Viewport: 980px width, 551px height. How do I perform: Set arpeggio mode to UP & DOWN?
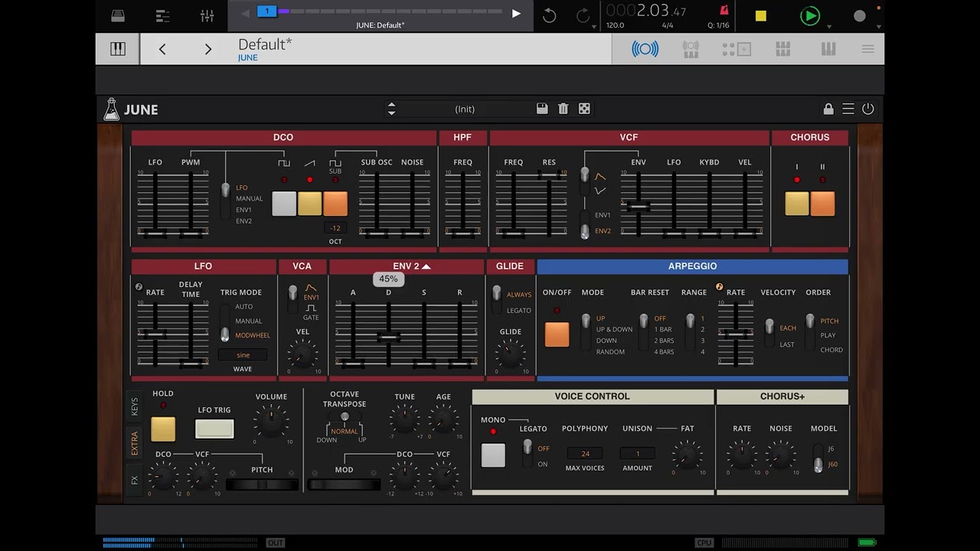pos(614,330)
